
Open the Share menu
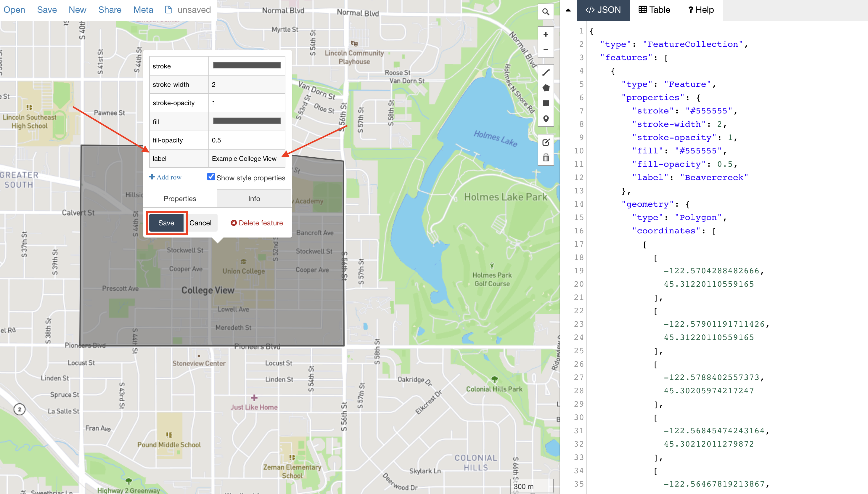coord(110,10)
